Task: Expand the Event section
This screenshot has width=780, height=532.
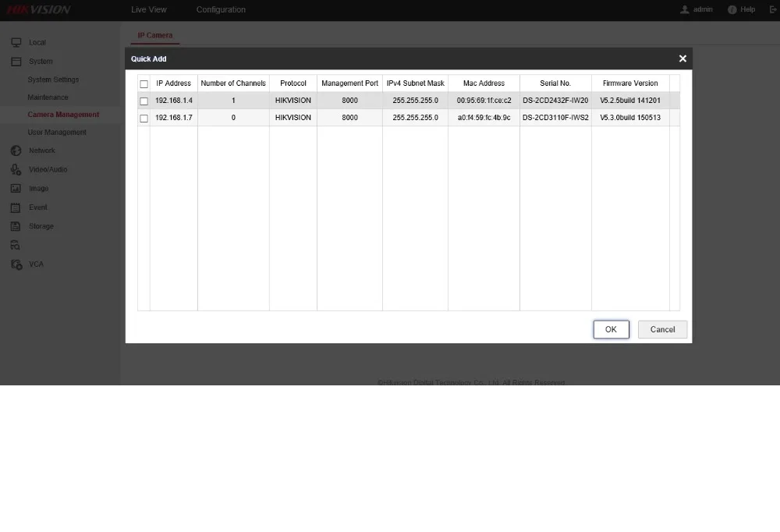Action: pos(37,207)
